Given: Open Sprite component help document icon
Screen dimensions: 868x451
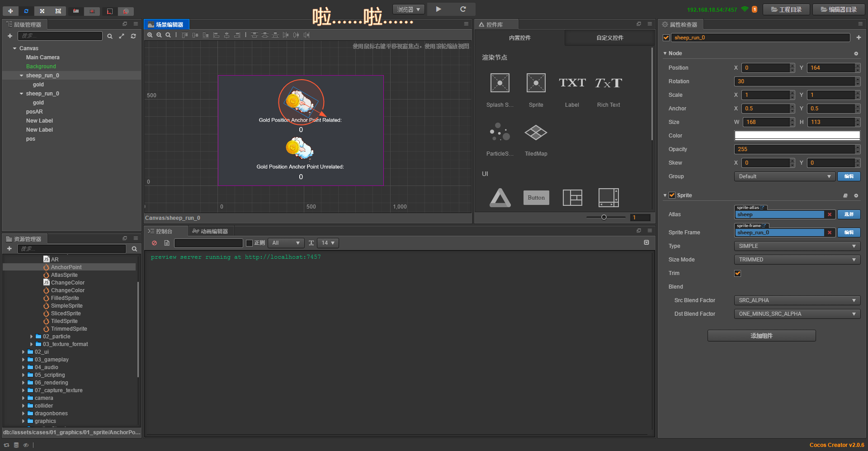Looking at the screenshot, I should click(x=845, y=195).
